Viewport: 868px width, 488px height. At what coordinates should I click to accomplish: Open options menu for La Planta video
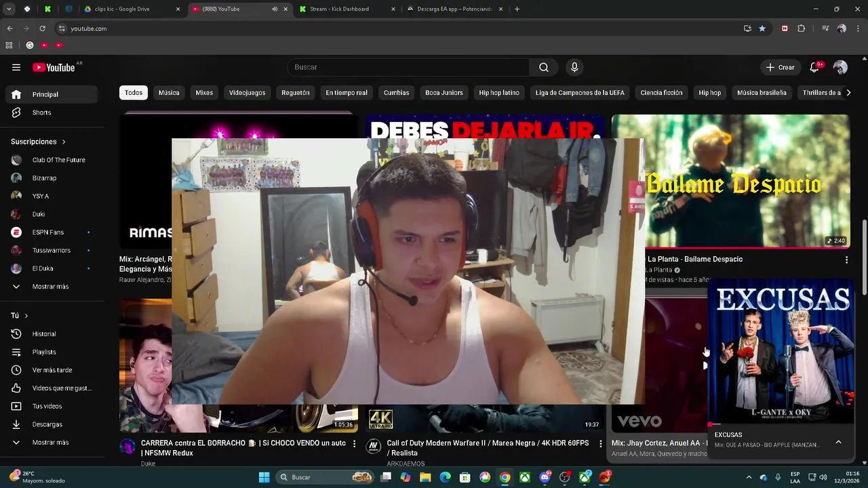coord(846,260)
